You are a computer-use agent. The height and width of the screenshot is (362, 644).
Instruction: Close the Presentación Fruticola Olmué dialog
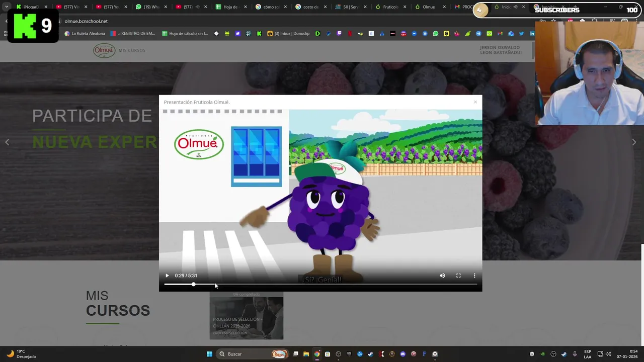[x=475, y=102]
